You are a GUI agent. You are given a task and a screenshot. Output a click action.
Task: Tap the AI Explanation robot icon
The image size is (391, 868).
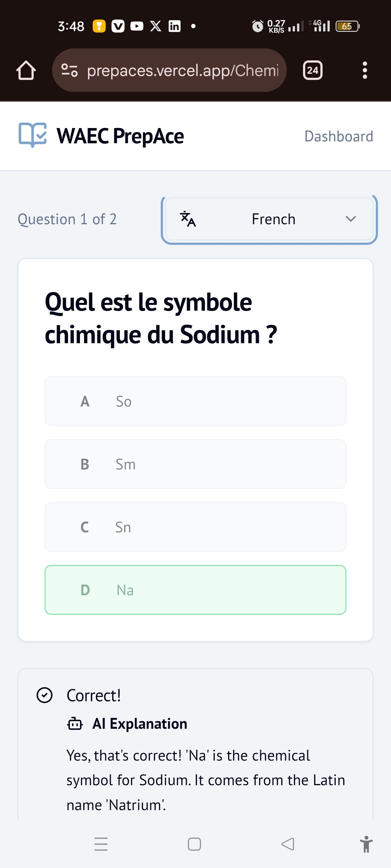[75, 724]
